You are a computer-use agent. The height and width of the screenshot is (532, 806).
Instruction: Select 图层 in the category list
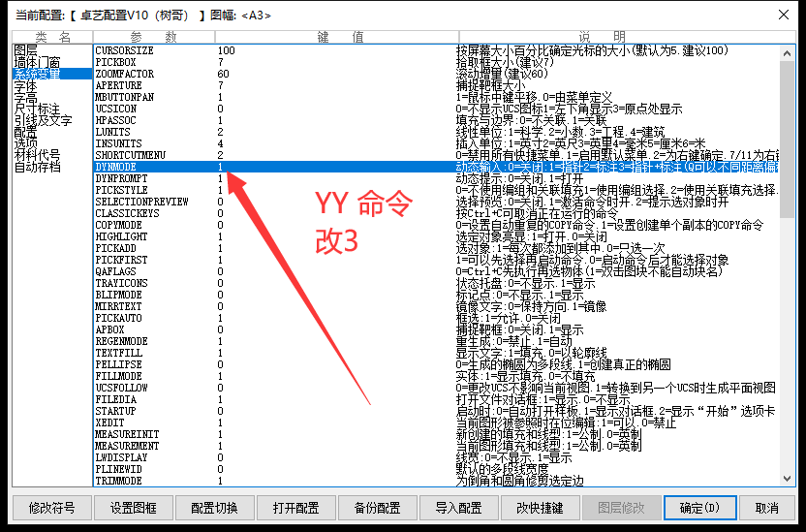coord(25,49)
